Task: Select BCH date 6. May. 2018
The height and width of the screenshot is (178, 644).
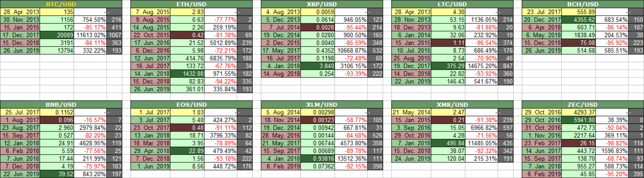Action: coord(542,35)
